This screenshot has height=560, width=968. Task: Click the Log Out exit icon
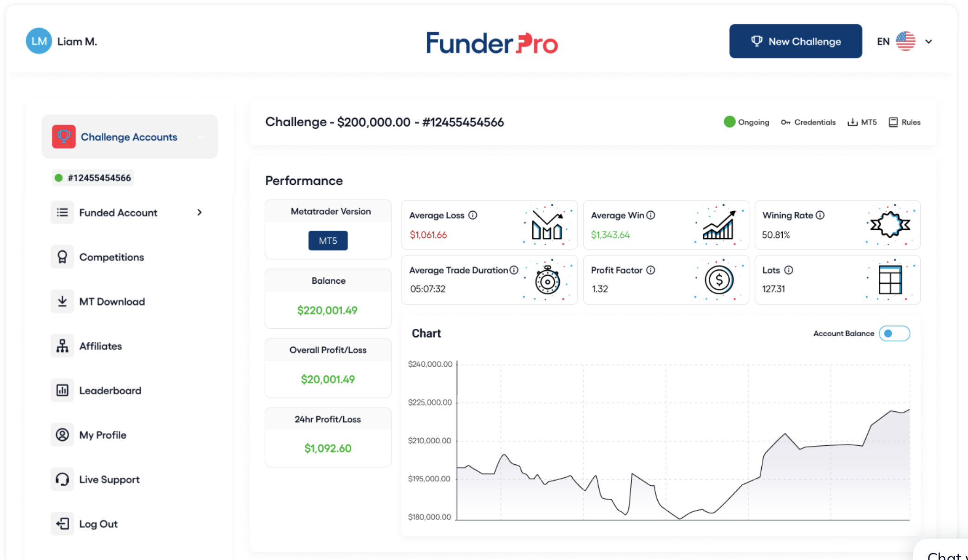pyautogui.click(x=62, y=524)
